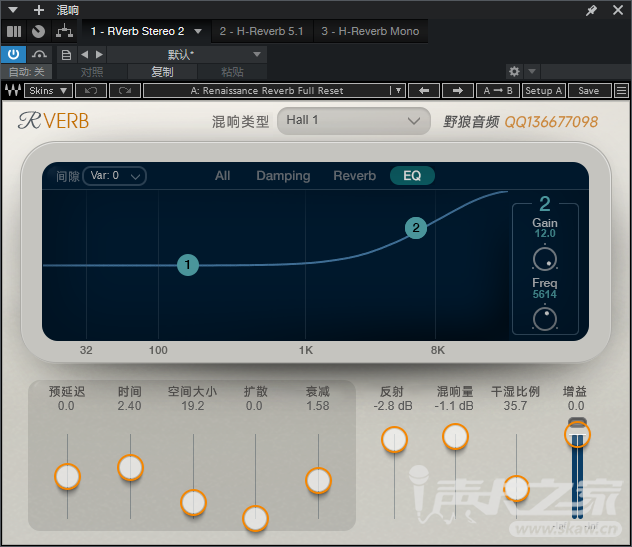
Task: Switch graph view to All
Action: point(222,176)
